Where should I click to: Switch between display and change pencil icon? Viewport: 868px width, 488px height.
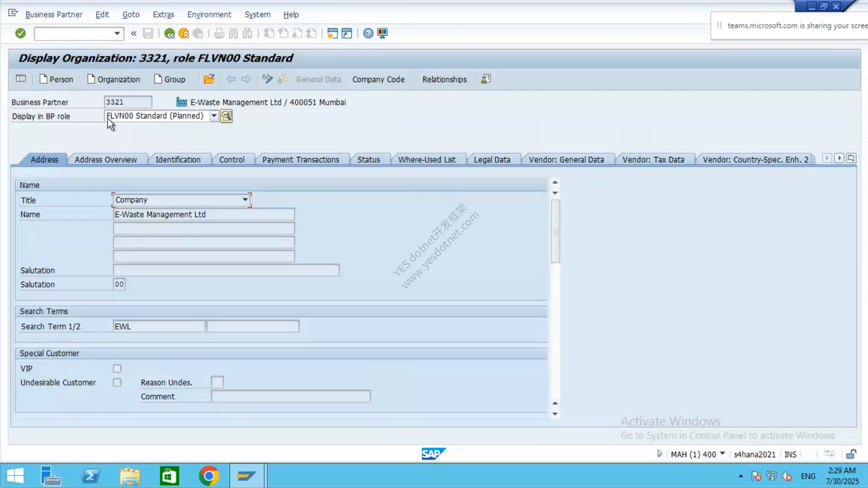(x=268, y=79)
